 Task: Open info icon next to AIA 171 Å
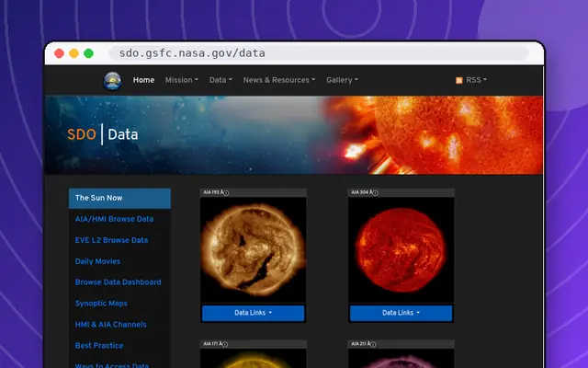(x=225, y=344)
